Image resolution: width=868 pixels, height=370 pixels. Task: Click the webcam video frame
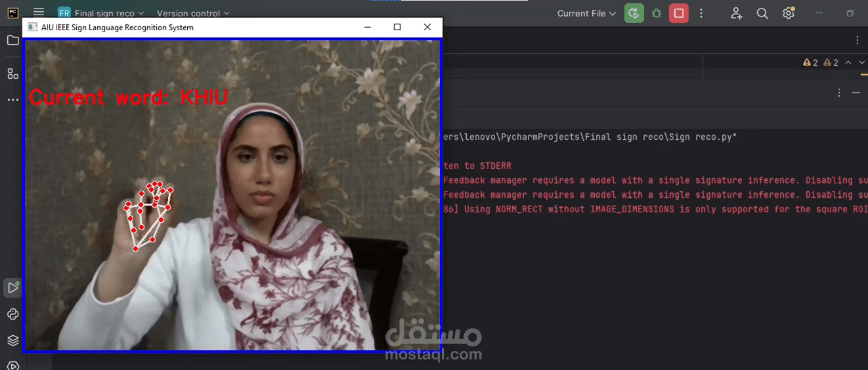click(232, 195)
